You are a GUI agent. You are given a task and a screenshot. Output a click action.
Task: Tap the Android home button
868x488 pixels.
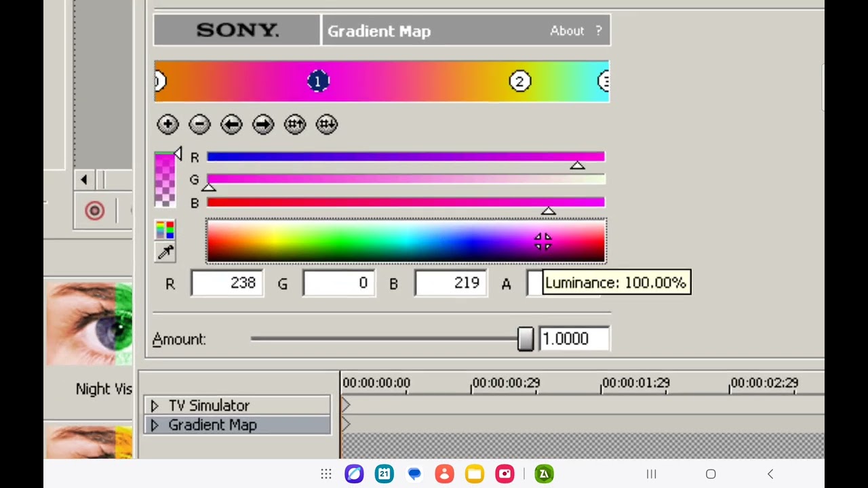pos(711,474)
